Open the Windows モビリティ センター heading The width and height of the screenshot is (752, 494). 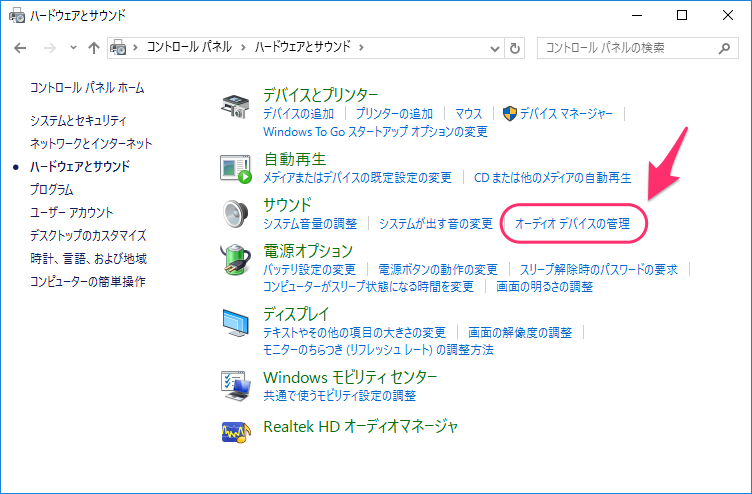[x=350, y=377]
